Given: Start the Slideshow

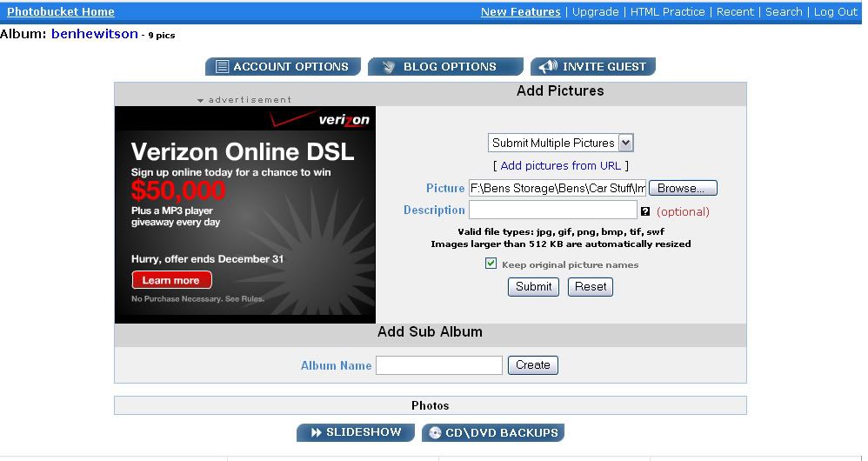Looking at the screenshot, I should coord(356,432).
